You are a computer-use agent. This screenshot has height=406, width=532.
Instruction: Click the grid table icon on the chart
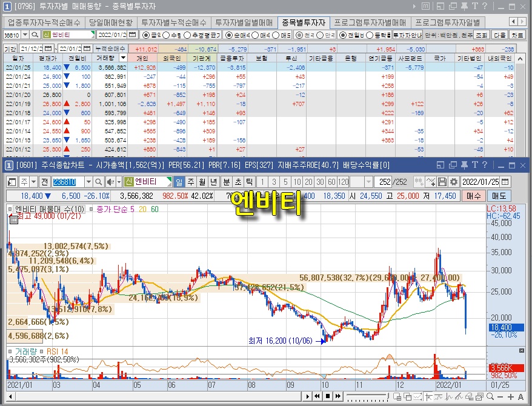point(13,220)
